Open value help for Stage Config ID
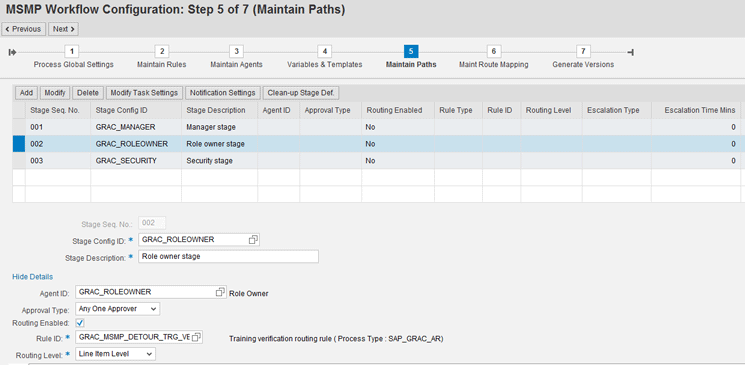 [x=253, y=240]
